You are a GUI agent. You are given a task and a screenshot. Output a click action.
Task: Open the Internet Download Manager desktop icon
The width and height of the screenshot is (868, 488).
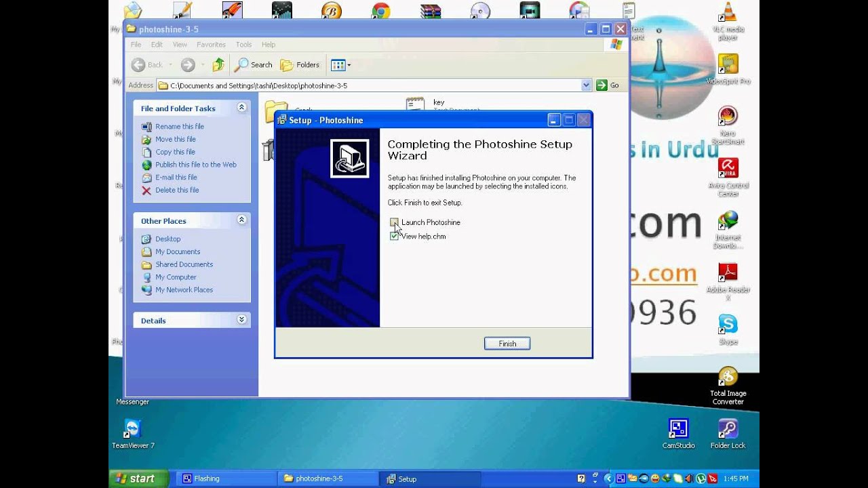pyautogui.click(x=728, y=230)
